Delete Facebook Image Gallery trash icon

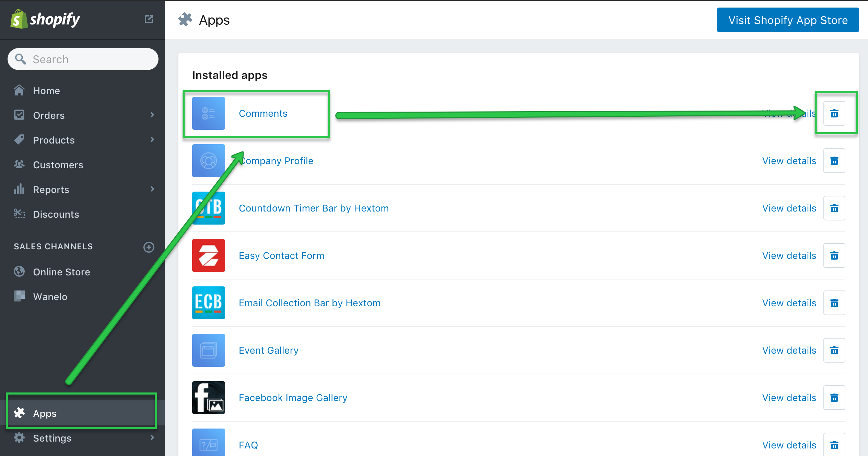(834, 398)
